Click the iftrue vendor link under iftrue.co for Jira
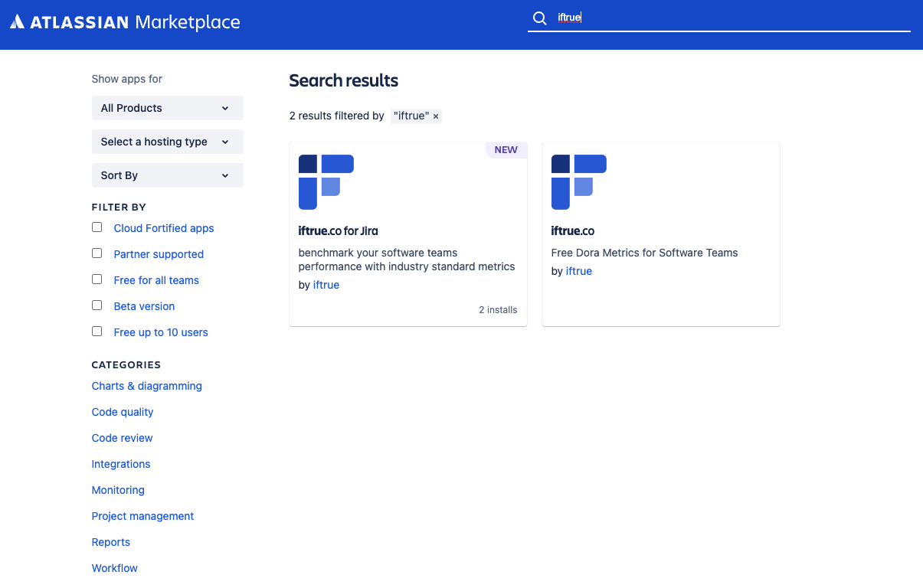Viewport: 923px width, 588px height. click(326, 285)
